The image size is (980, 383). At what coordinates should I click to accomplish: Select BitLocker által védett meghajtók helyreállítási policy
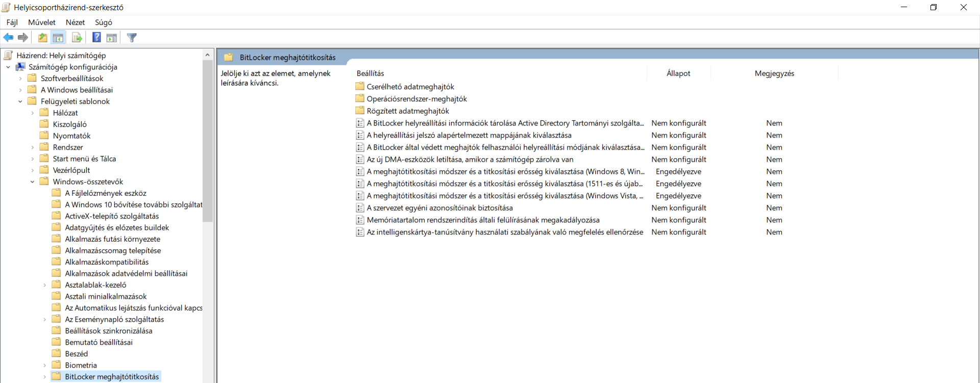pos(505,147)
